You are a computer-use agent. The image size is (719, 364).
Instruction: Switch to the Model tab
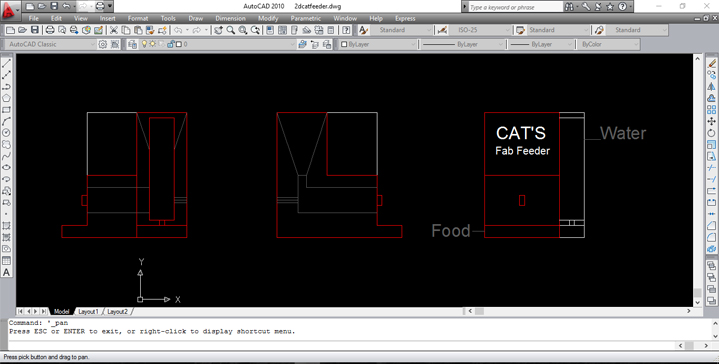tap(61, 312)
